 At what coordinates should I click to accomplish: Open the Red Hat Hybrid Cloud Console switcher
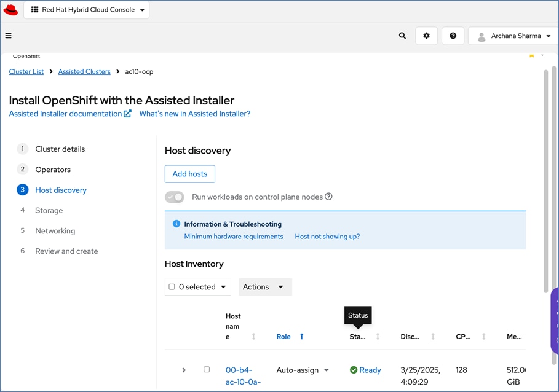click(87, 10)
